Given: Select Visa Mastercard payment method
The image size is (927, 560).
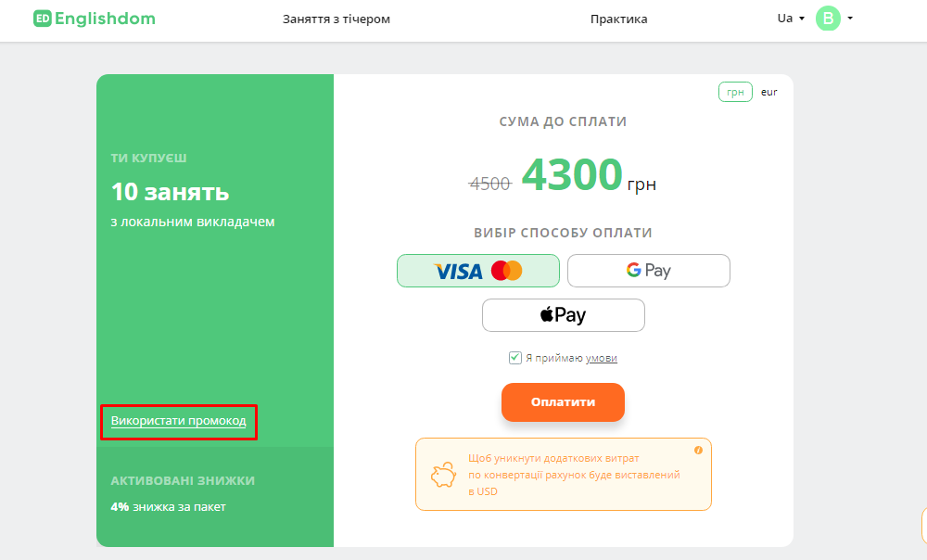Looking at the screenshot, I should click(x=478, y=271).
